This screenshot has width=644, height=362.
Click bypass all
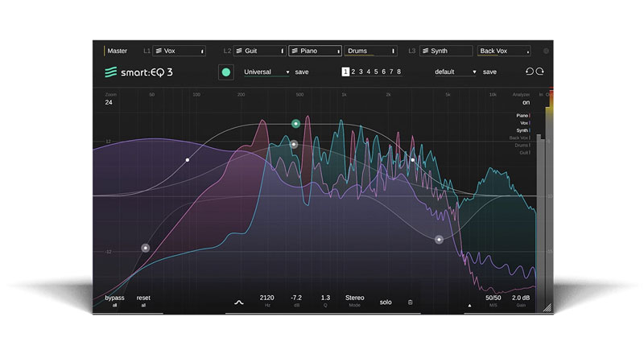pyautogui.click(x=115, y=301)
